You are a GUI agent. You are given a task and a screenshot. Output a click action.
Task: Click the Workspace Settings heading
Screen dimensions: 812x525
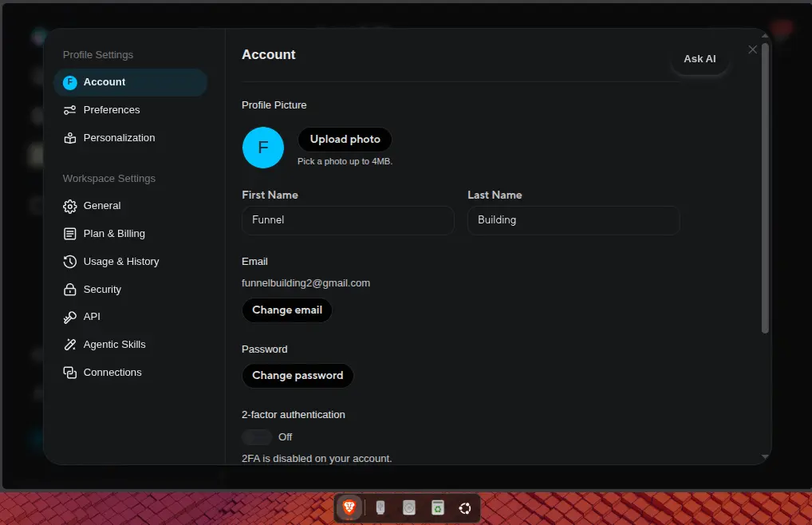108,178
